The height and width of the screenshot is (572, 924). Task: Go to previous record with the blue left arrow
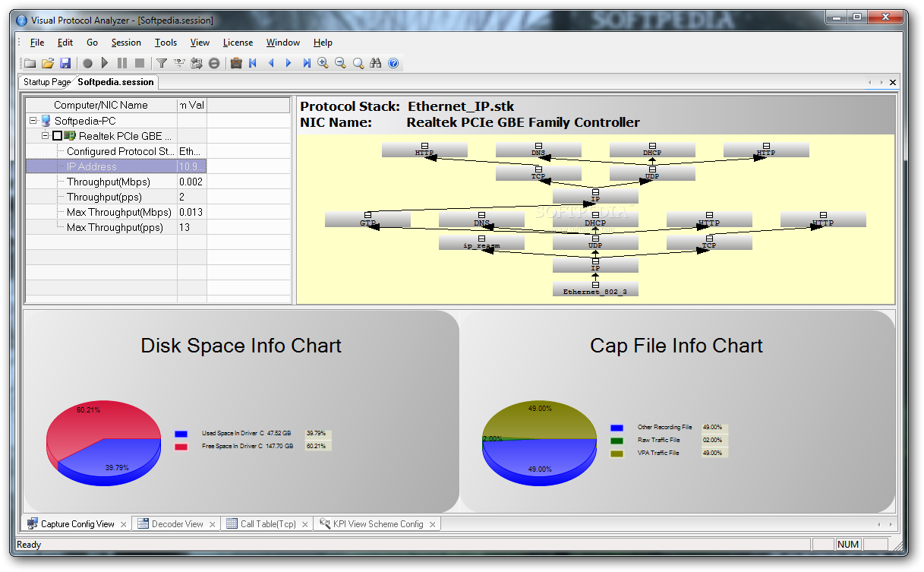[x=271, y=63]
